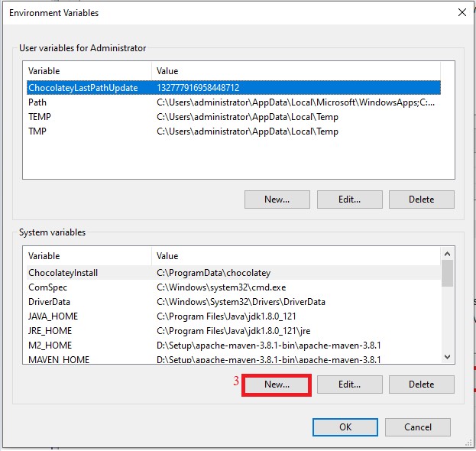Select the ChocolateyInstall system variable
The width and height of the screenshot is (476, 451).
234,273
